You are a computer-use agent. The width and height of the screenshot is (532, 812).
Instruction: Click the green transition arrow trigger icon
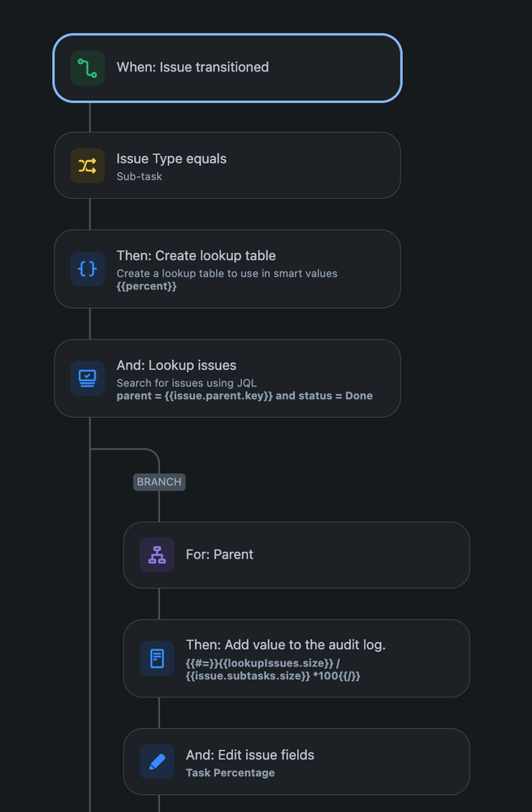tap(87, 67)
